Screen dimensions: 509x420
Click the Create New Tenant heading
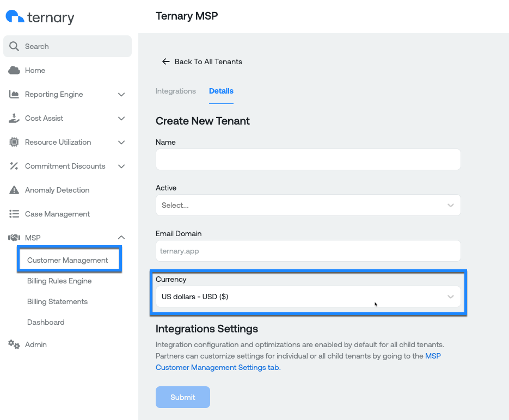click(203, 121)
